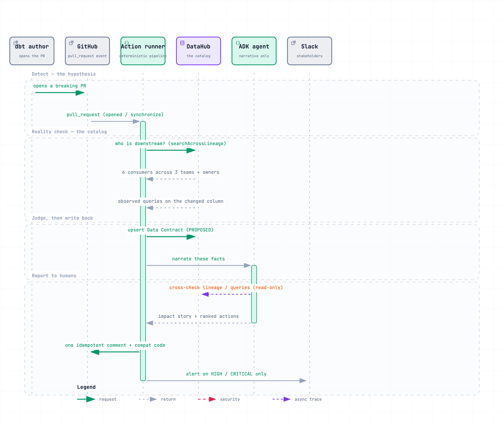
Task: Click the external-link icon on dbt author node
Action: (16, 43)
